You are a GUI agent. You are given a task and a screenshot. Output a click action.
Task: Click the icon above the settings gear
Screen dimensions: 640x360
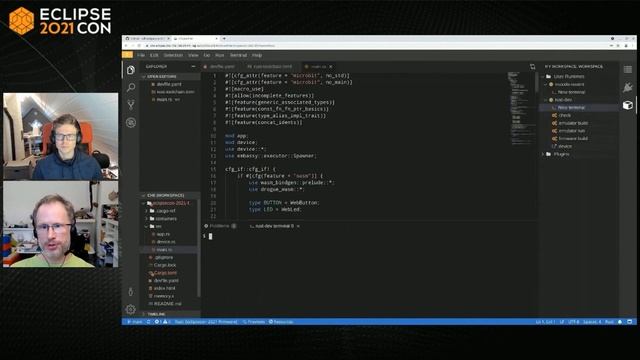(131, 292)
